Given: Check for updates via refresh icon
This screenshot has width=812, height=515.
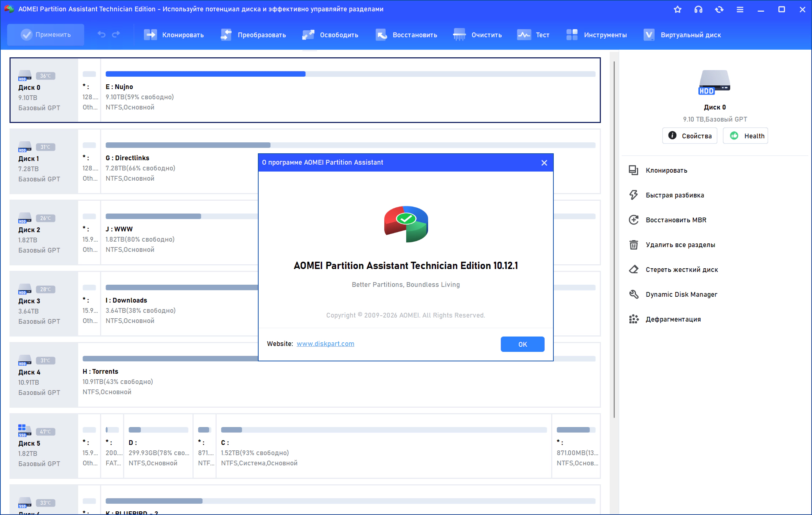Looking at the screenshot, I should [719, 9].
